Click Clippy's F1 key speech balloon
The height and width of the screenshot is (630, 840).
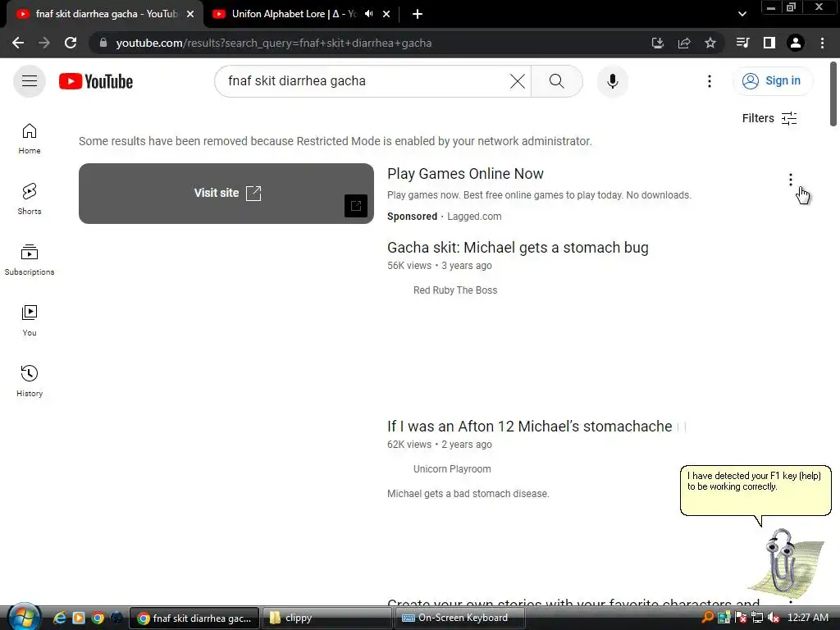coord(755,491)
